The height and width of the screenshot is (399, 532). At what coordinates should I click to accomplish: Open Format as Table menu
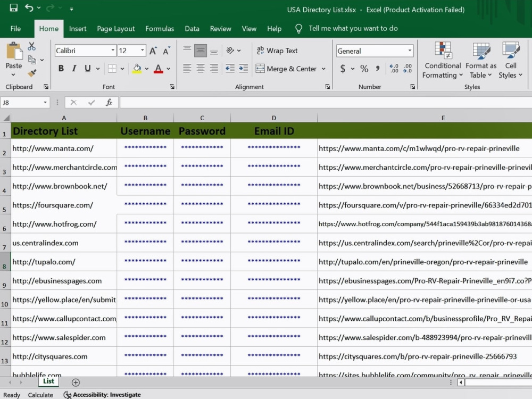coord(481,61)
